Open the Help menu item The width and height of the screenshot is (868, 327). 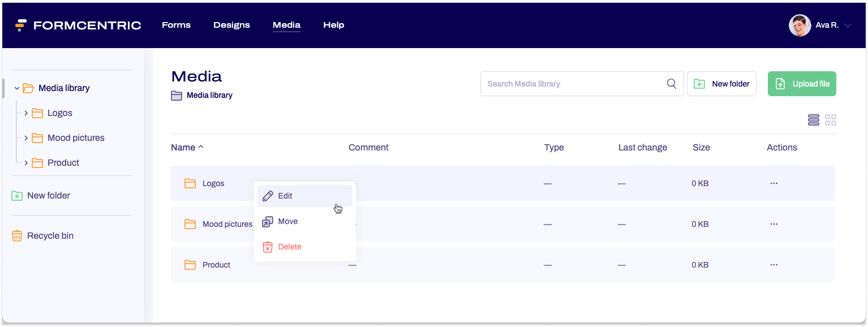pos(333,25)
